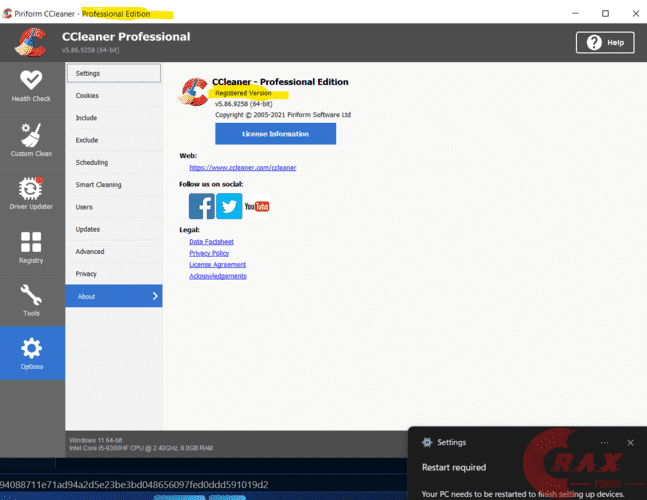
Task: Select the Cookies options tab
Action: pos(114,95)
